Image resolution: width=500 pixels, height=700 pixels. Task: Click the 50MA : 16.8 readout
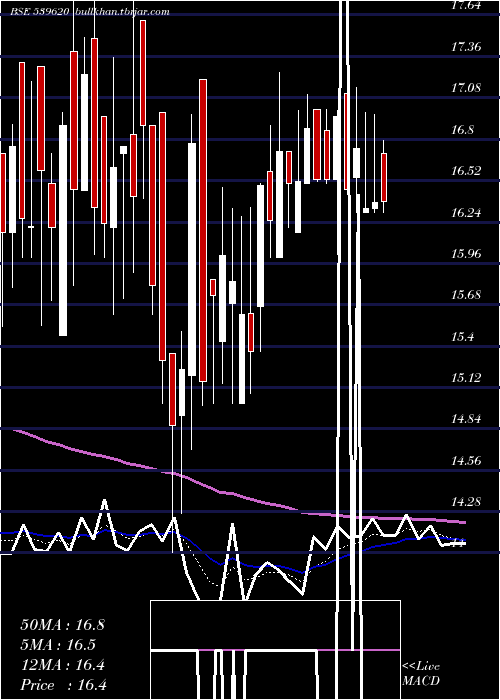pos(62,625)
